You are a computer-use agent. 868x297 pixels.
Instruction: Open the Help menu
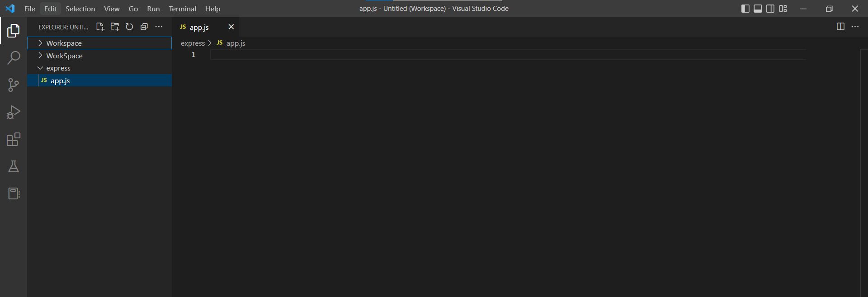coord(212,9)
